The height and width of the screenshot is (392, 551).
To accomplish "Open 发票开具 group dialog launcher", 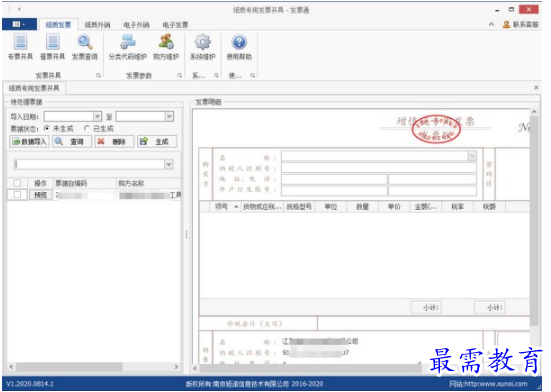I will click(x=98, y=75).
